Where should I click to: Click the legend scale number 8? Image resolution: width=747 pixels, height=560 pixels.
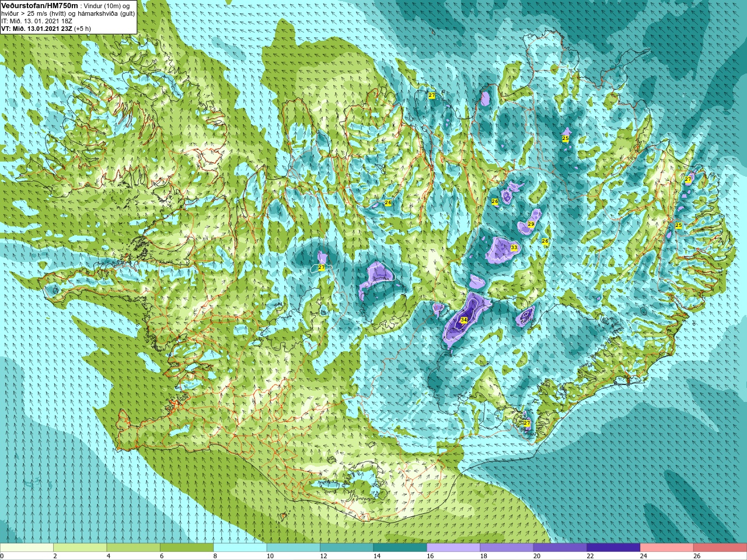(215, 556)
